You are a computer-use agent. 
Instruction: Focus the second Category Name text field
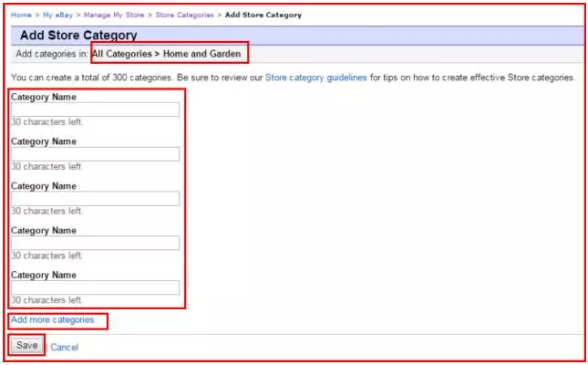click(95, 154)
